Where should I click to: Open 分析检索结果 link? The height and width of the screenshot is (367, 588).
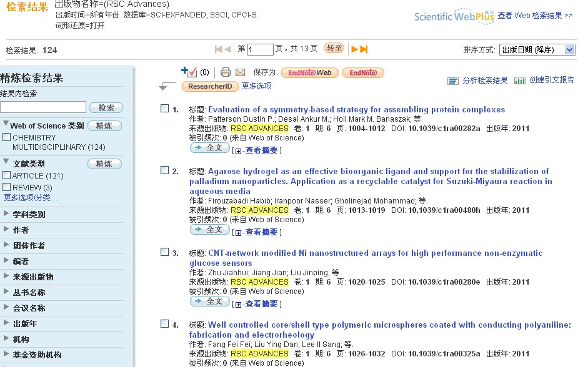pos(485,81)
